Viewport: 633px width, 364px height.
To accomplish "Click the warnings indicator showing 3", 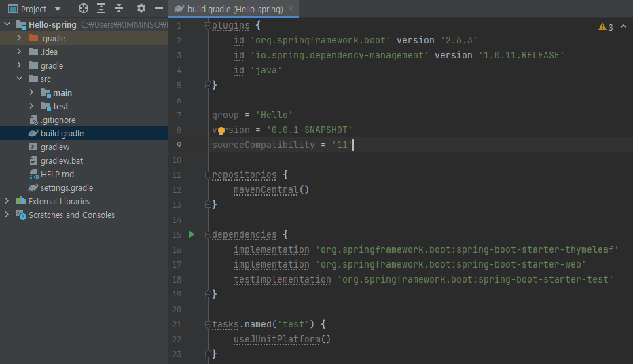I will tap(606, 27).
